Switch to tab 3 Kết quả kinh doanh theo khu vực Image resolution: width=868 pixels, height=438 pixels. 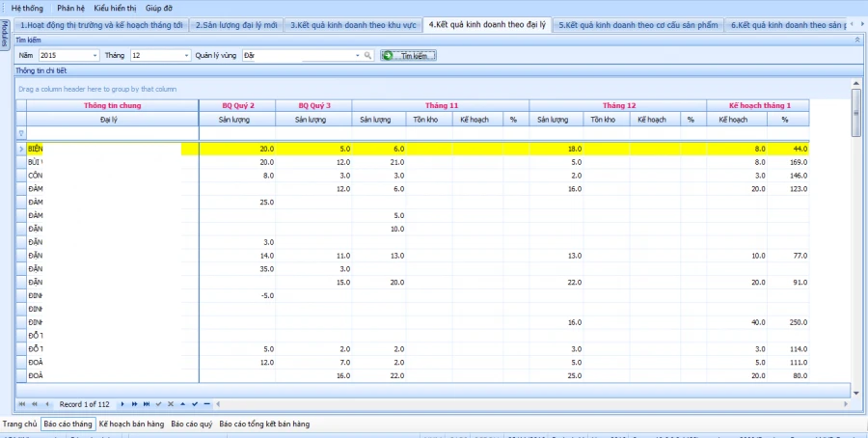click(x=353, y=25)
